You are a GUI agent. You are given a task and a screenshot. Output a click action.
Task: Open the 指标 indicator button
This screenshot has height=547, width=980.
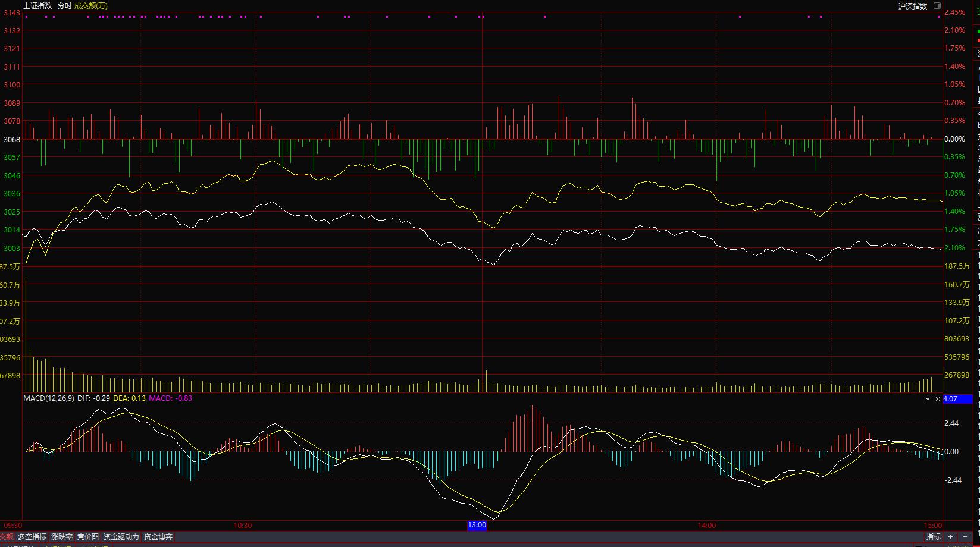pyautogui.click(x=934, y=537)
